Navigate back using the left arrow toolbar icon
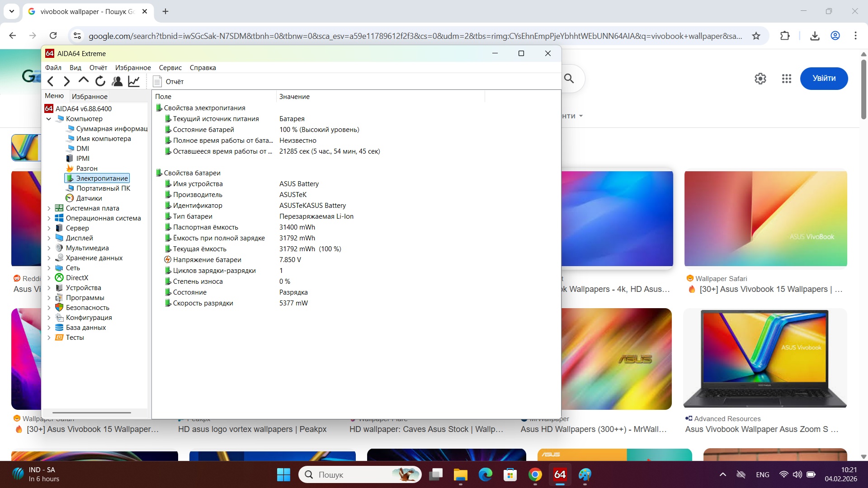 [51, 81]
